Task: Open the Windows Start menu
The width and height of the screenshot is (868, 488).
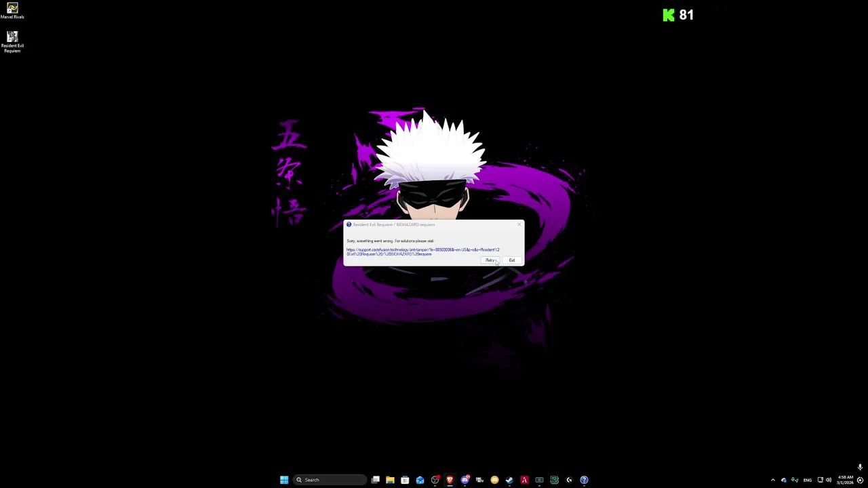Action: [x=284, y=480]
